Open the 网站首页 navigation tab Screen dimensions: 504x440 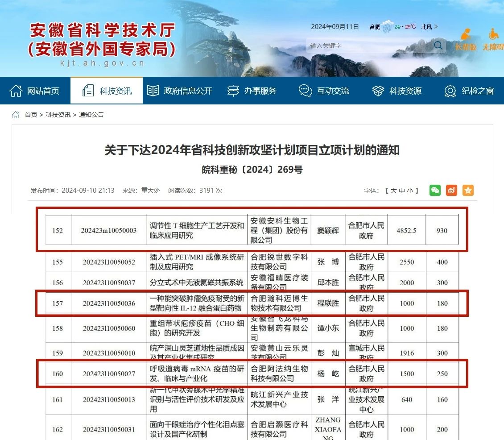coord(35,91)
